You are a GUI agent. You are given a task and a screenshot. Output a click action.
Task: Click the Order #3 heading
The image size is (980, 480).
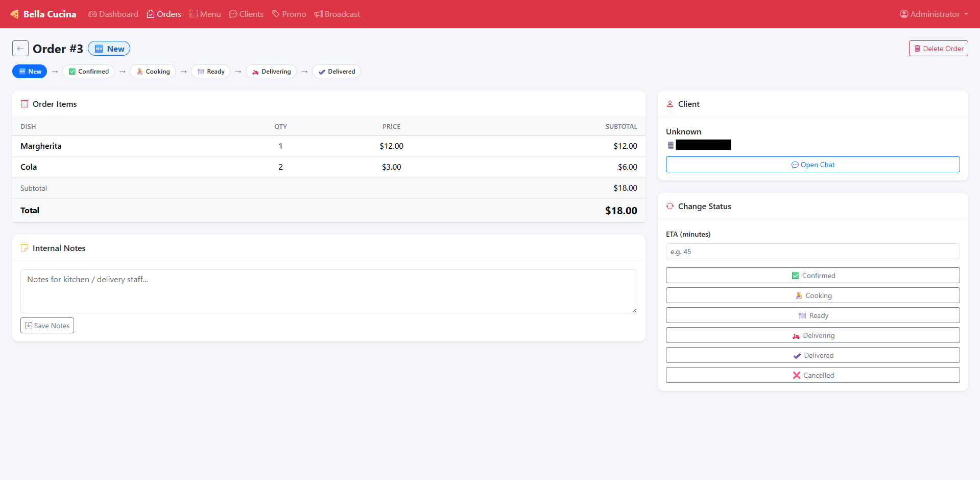[58, 49]
